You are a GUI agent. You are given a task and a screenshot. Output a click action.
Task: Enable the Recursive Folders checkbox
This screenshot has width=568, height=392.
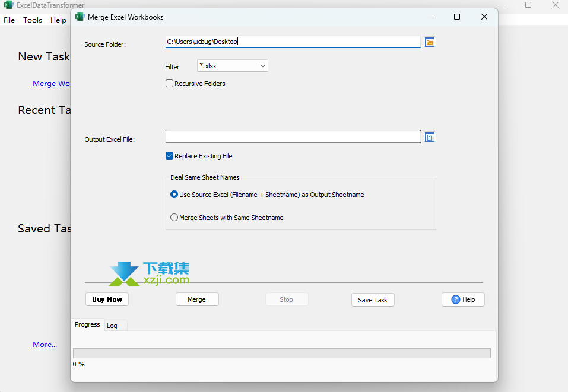pyautogui.click(x=170, y=84)
